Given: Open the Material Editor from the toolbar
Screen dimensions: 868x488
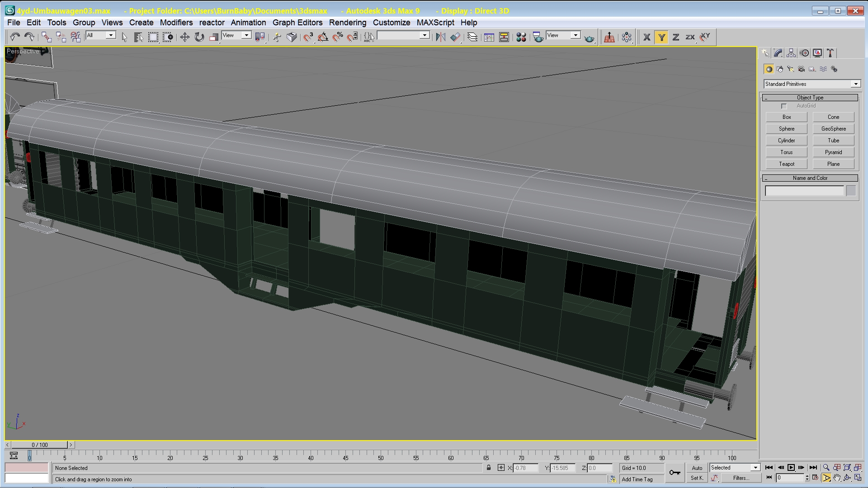Looking at the screenshot, I should (521, 37).
